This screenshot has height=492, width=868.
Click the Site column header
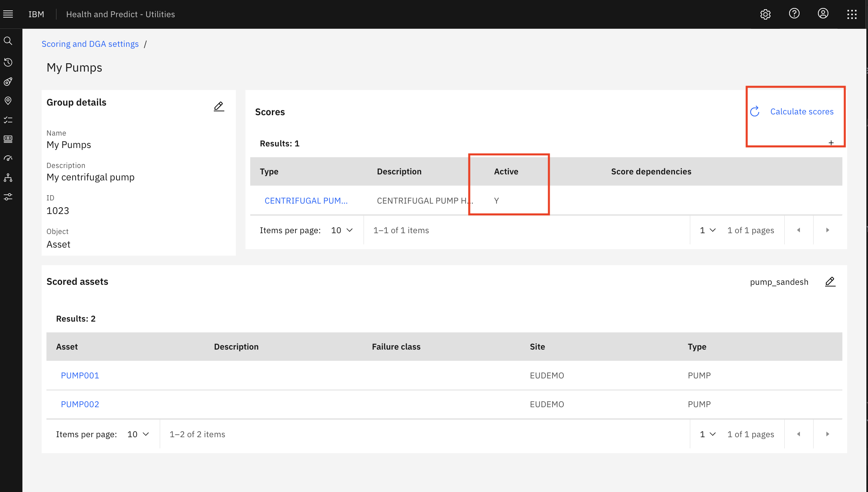tap(537, 347)
